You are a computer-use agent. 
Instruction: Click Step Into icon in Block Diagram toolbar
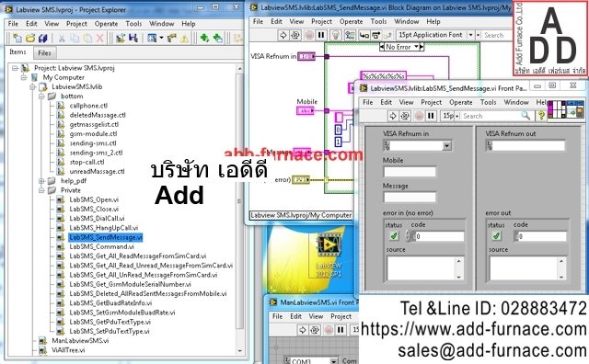click(x=364, y=35)
